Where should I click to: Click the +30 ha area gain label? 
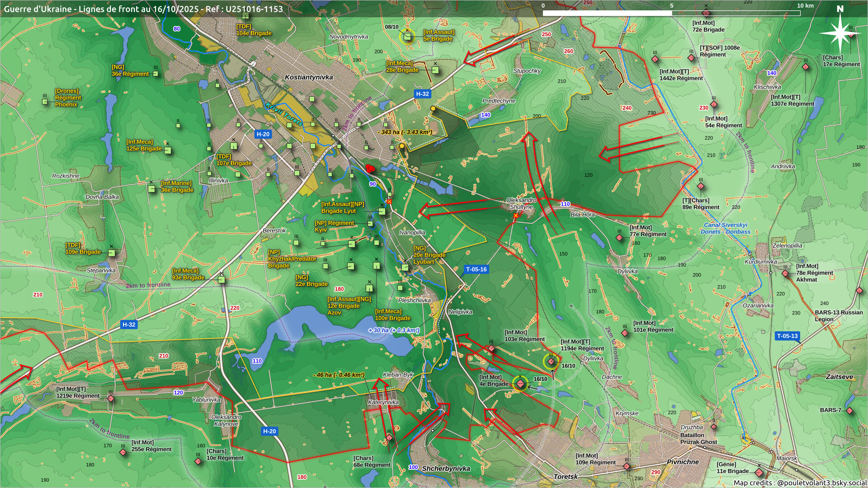tap(394, 330)
